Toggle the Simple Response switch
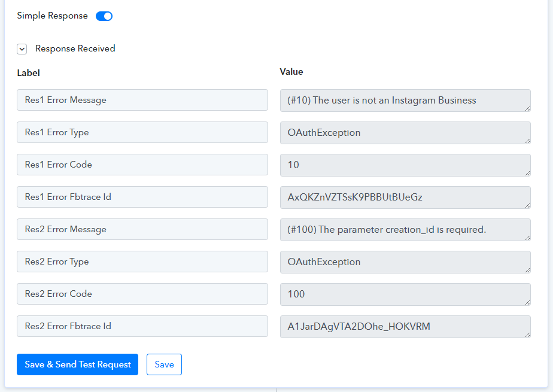The width and height of the screenshot is (553, 392). click(x=104, y=16)
